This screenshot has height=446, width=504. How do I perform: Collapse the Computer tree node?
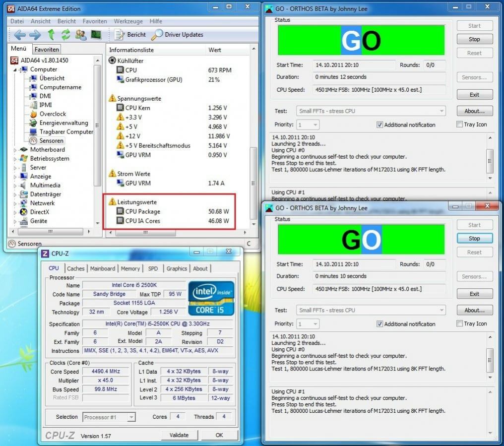pyautogui.click(x=15, y=70)
